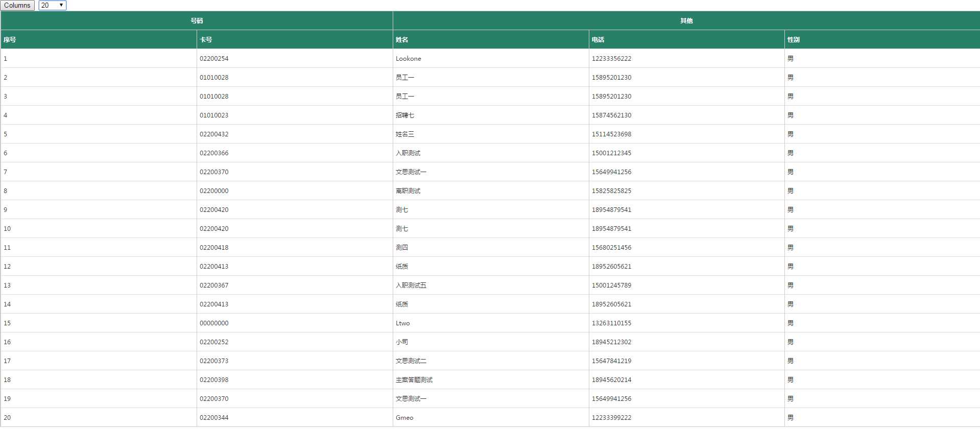
Task: Click the name Lookone
Action: point(409,59)
